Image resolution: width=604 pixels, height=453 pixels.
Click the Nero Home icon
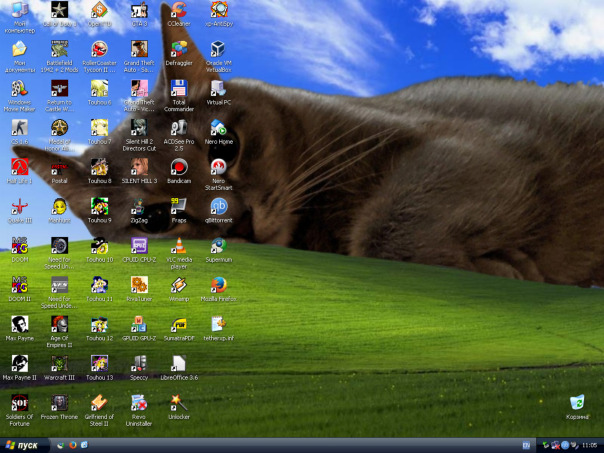tap(218, 128)
